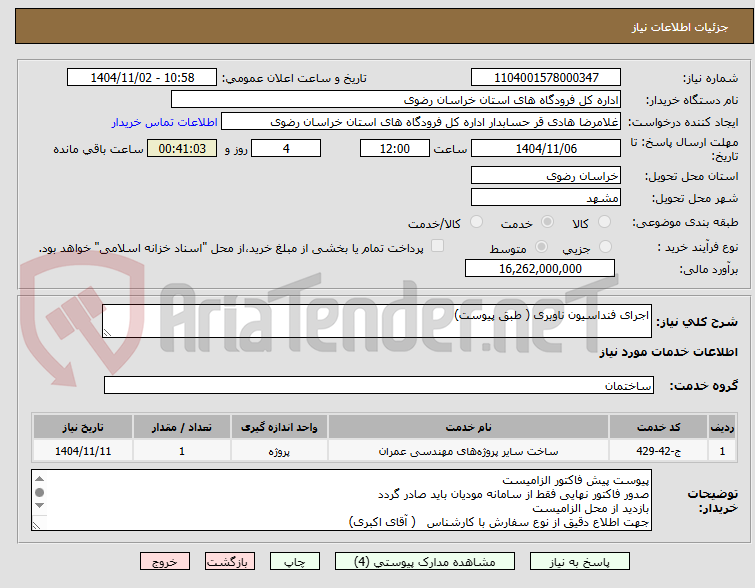Click the resize grip of buyer notes box

(x=36, y=525)
